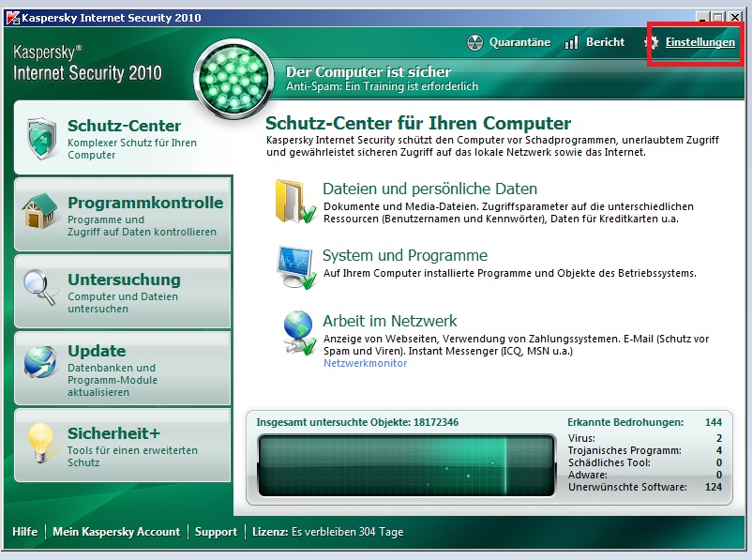Open the Netzwerkmonitor link

tap(365, 363)
